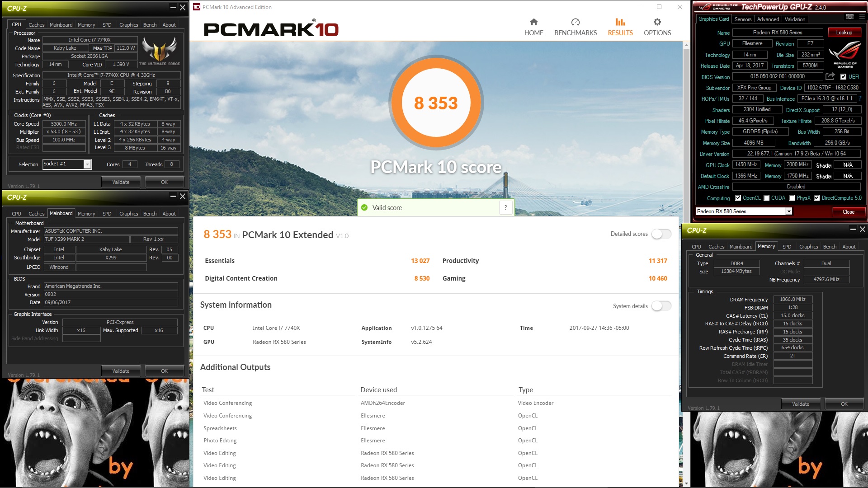Click the GPU-Z screenshot camera icon
The width and height of the screenshot is (868, 488).
coord(849,17)
